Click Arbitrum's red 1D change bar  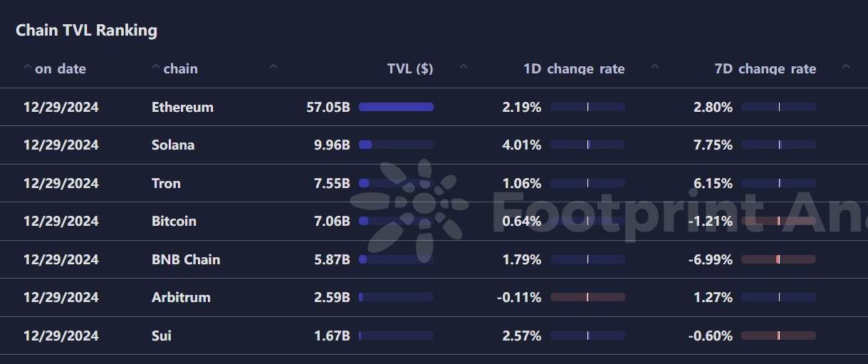coord(587,297)
